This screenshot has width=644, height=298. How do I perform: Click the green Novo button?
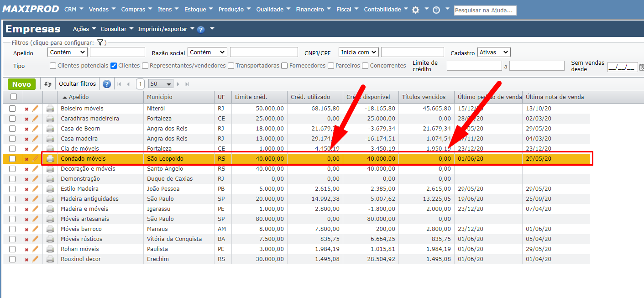[21, 84]
